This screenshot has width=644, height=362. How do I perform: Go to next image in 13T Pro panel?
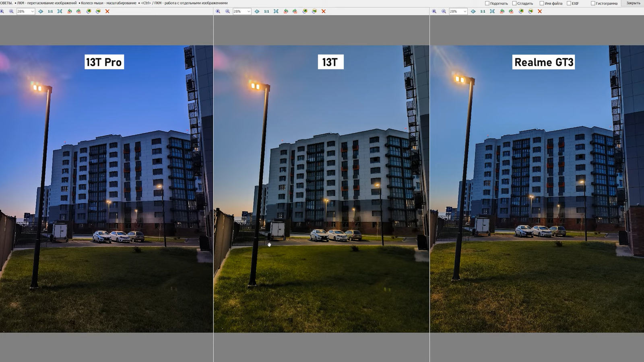pyautogui.click(x=98, y=11)
